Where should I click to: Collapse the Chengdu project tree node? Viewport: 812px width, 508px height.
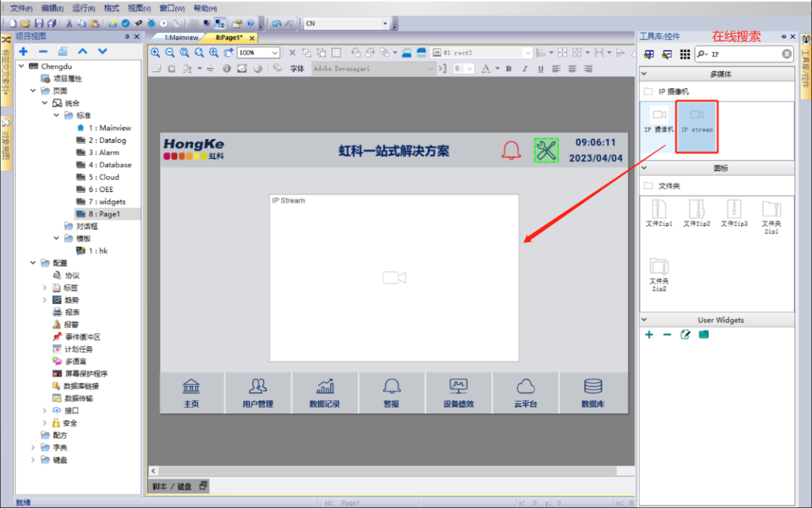(21, 66)
